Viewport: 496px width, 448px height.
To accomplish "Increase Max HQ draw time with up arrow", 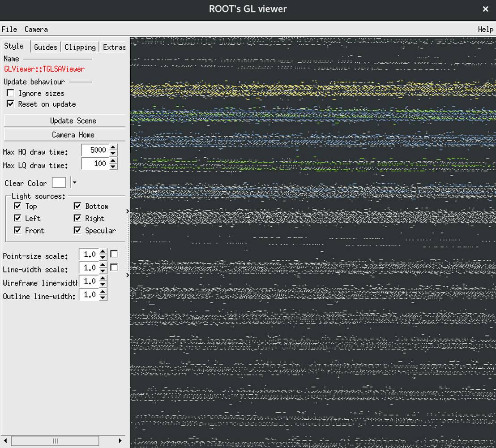I will click(113, 147).
